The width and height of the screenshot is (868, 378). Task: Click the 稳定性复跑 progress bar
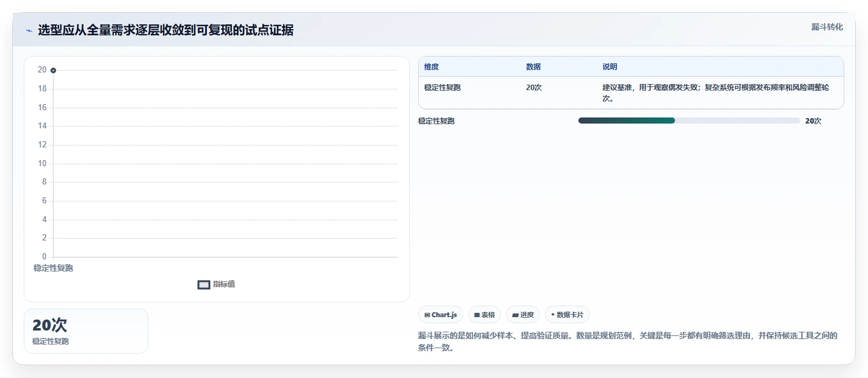pos(689,121)
